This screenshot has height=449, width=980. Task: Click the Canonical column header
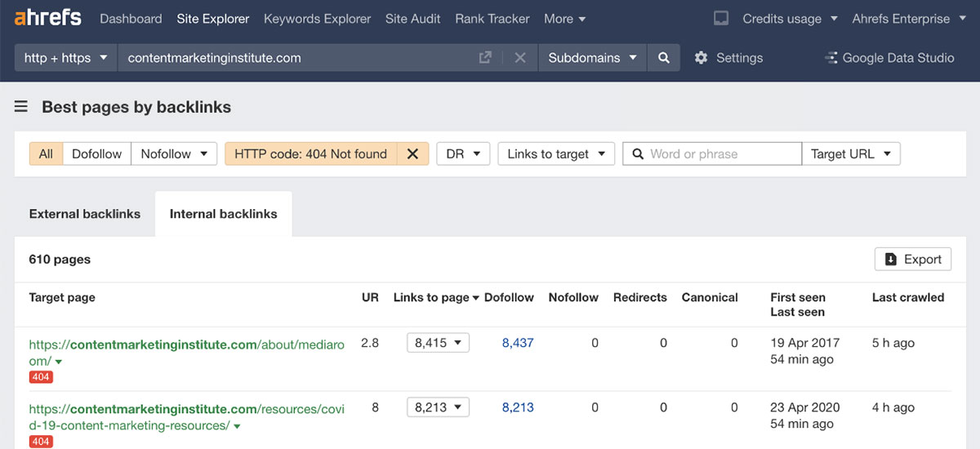[710, 297]
